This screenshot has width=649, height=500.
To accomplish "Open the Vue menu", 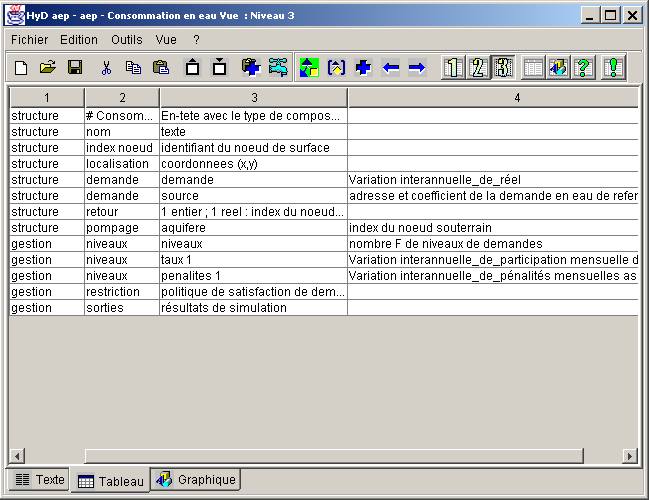I will (x=166, y=40).
